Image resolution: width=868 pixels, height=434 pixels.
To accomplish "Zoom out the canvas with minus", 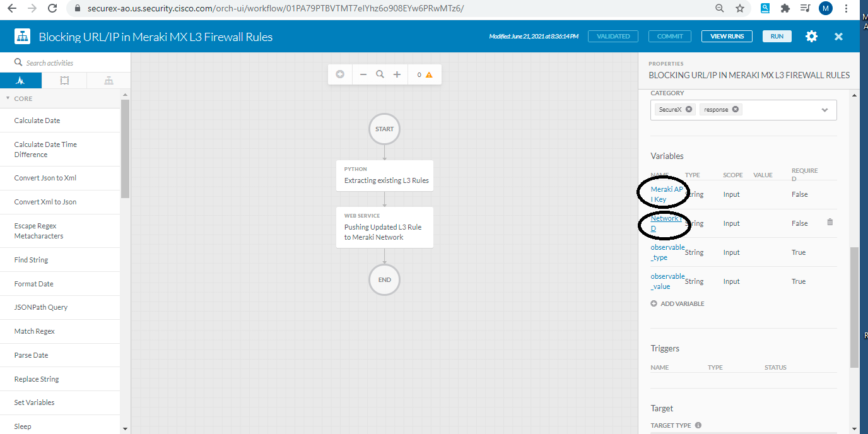I will (363, 74).
